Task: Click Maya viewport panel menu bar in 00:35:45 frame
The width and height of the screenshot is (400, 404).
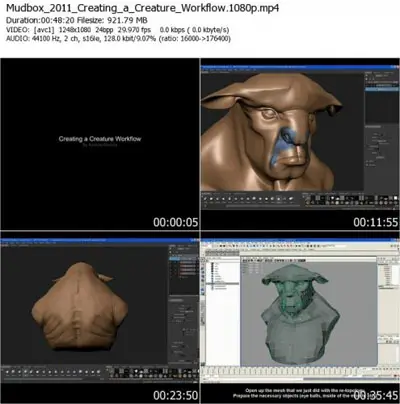Action: click(273, 260)
